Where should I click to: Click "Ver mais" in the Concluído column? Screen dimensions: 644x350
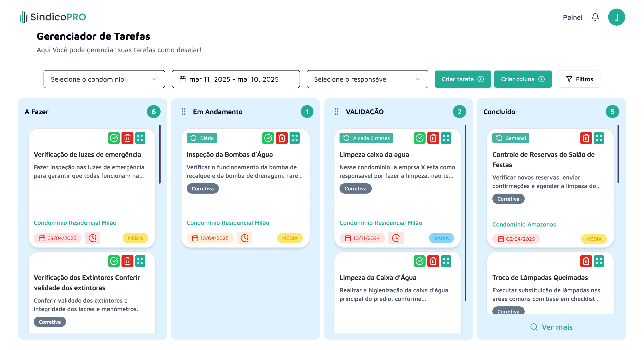551,327
